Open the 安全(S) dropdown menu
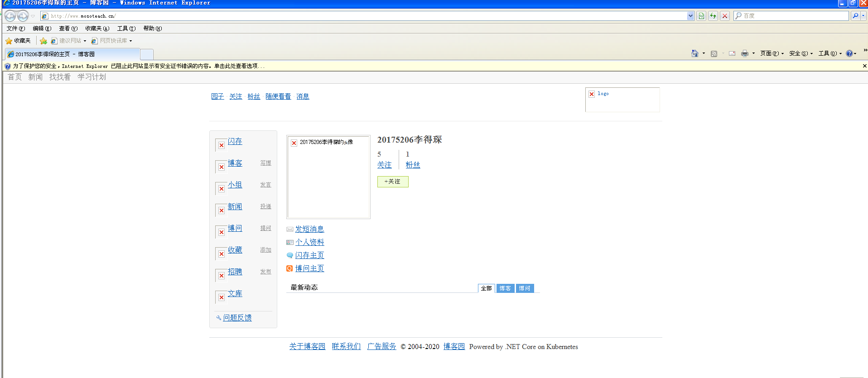Image resolution: width=868 pixels, height=378 pixels. (800, 53)
